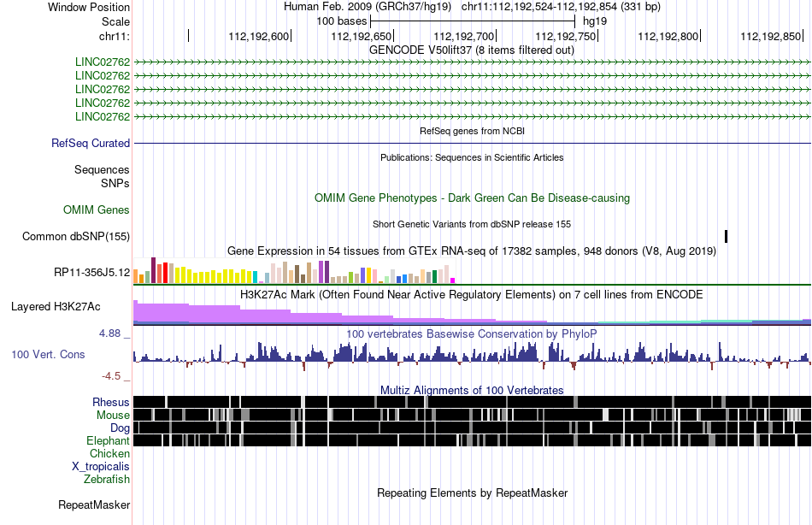Open the Layered H3K27Ac track label
The image size is (812, 525).
pos(56,307)
